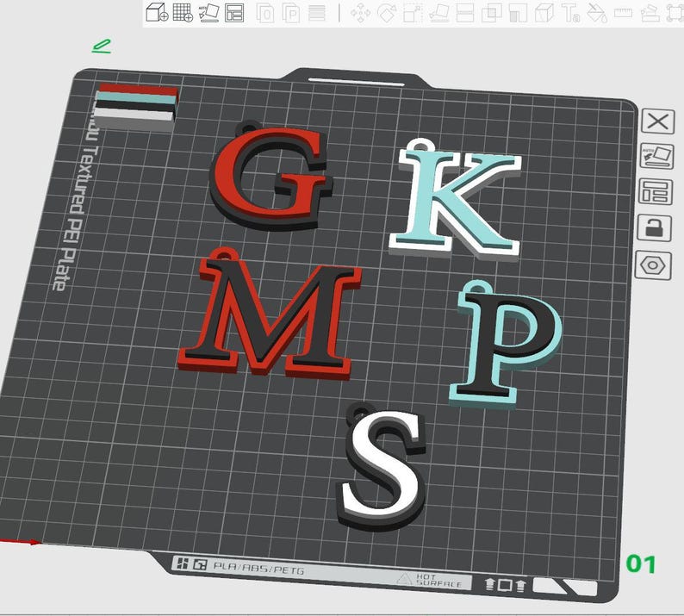The image size is (684, 616).
Task: Activate the Lay on face tool
Action: click(x=439, y=13)
